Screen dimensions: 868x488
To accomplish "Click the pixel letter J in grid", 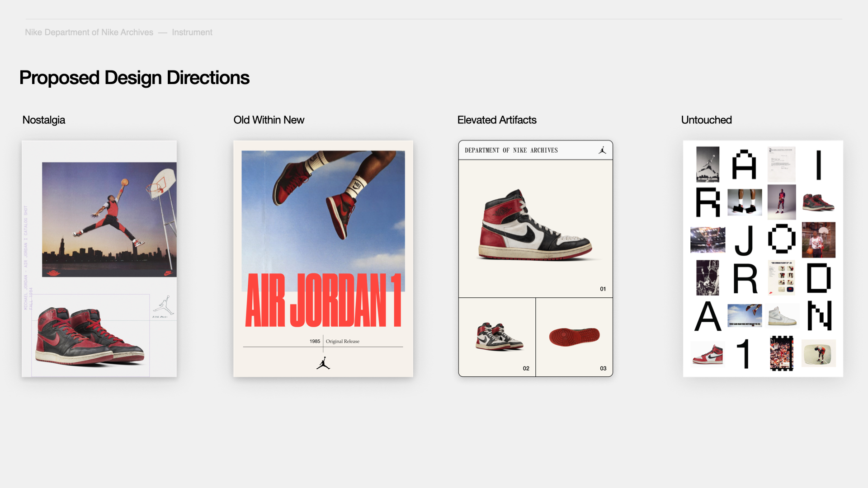I will click(x=744, y=240).
